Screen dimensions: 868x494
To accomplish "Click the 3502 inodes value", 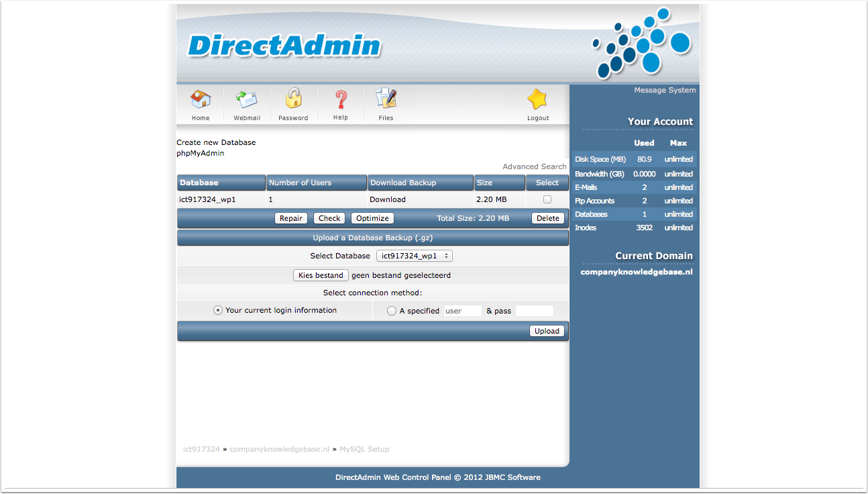I will [645, 228].
